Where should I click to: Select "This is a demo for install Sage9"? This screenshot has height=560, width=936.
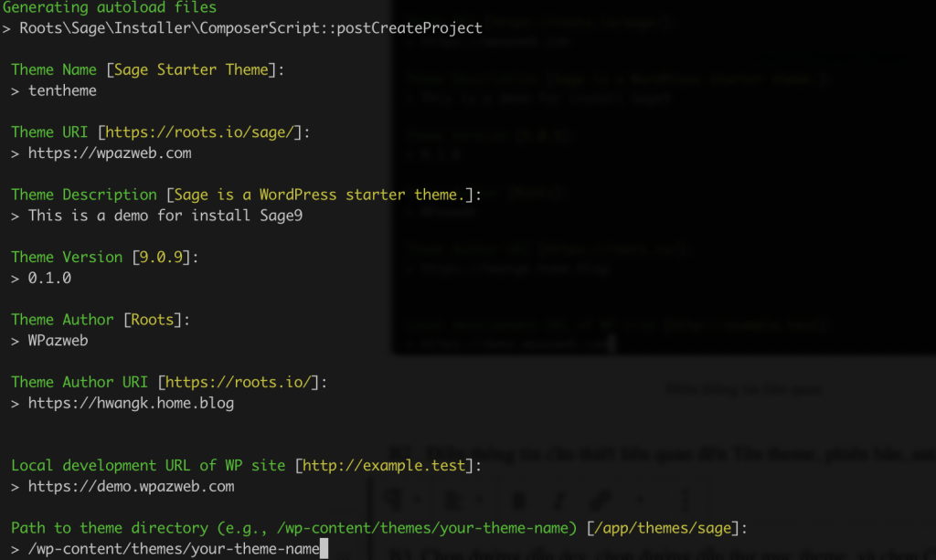tap(165, 216)
